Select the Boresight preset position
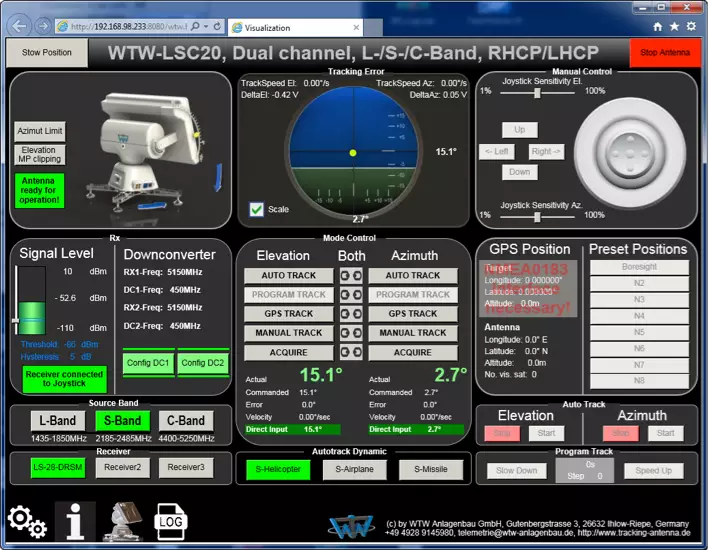 (639, 267)
